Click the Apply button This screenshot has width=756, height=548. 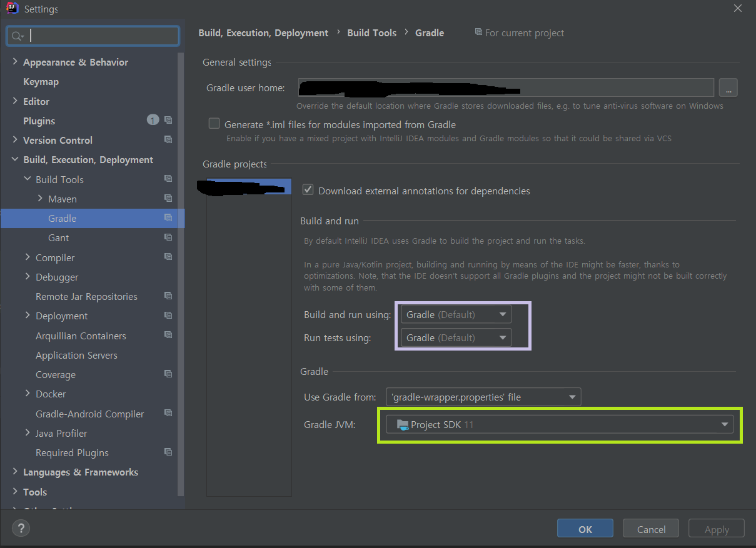point(717,529)
